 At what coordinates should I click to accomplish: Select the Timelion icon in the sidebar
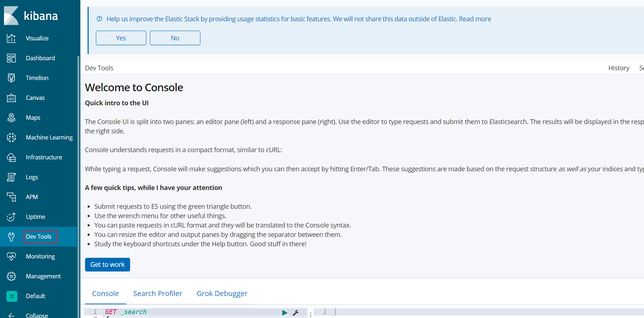click(12, 78)
